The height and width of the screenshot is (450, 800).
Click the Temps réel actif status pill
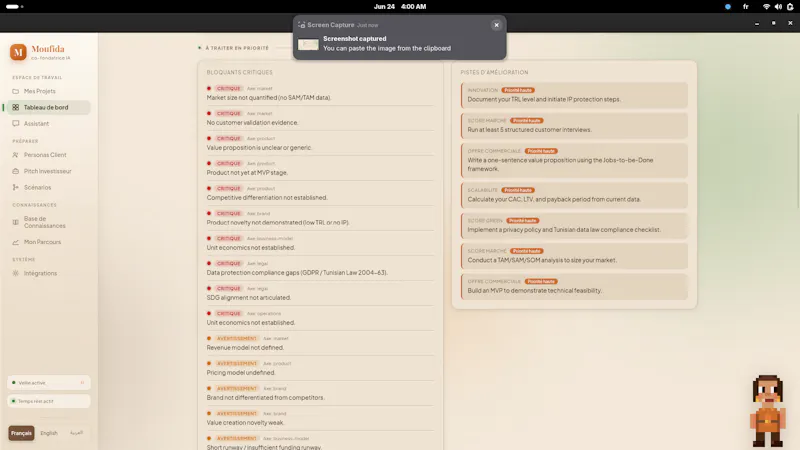click(49, 401)
